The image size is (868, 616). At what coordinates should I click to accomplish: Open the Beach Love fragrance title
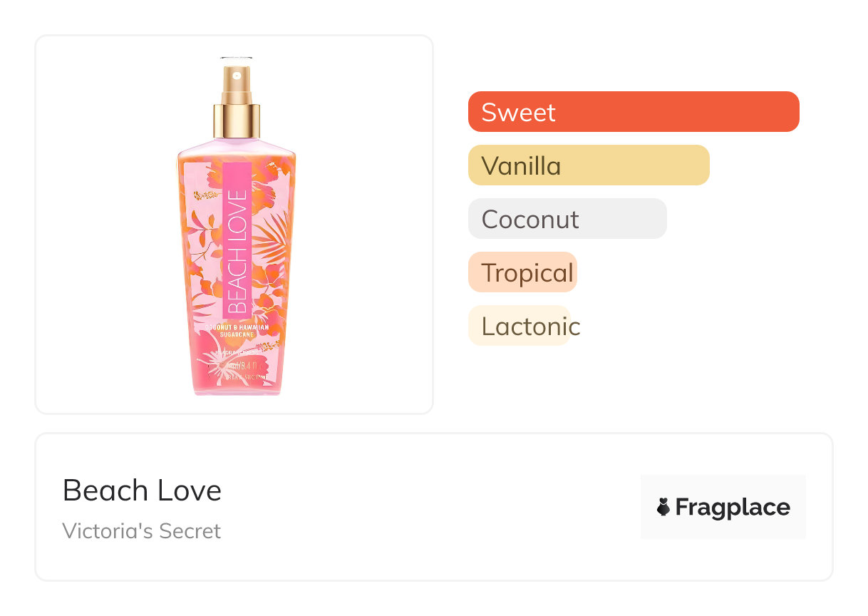142,491
